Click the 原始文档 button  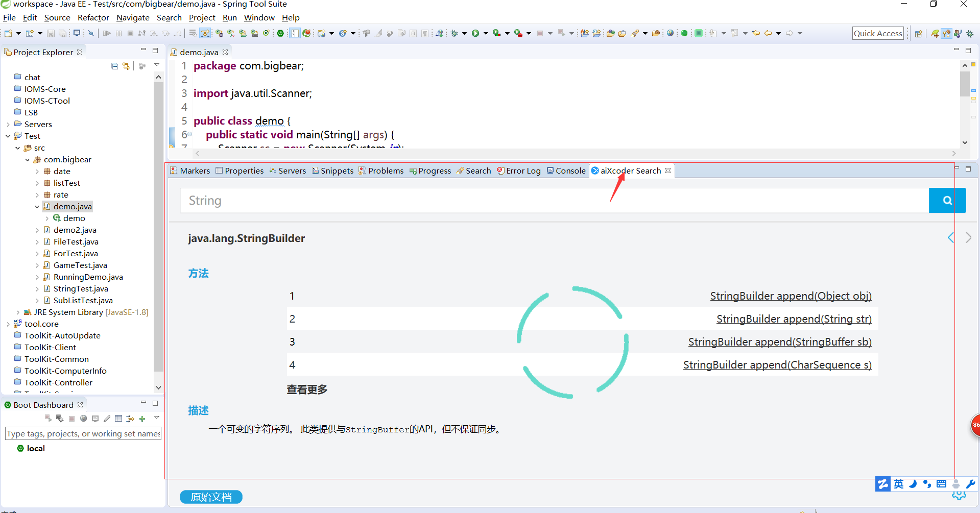click(211, 497)
